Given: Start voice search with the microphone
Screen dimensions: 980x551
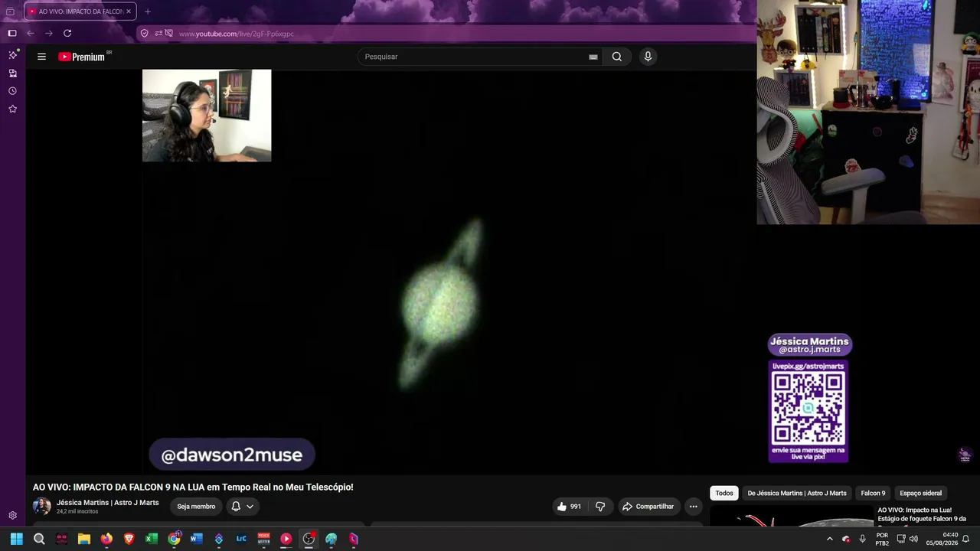Looking at the screenshot, I should pyautogui.click(x=648, y=57).
